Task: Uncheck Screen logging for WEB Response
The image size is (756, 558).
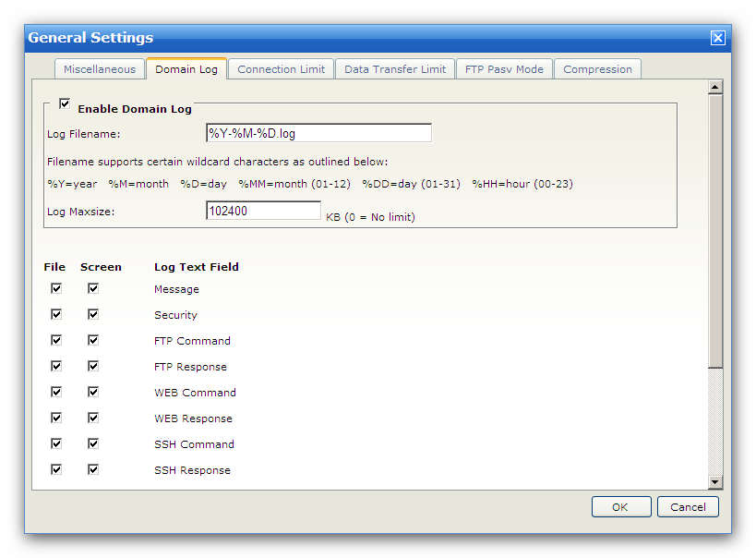Action: point(93,418)
